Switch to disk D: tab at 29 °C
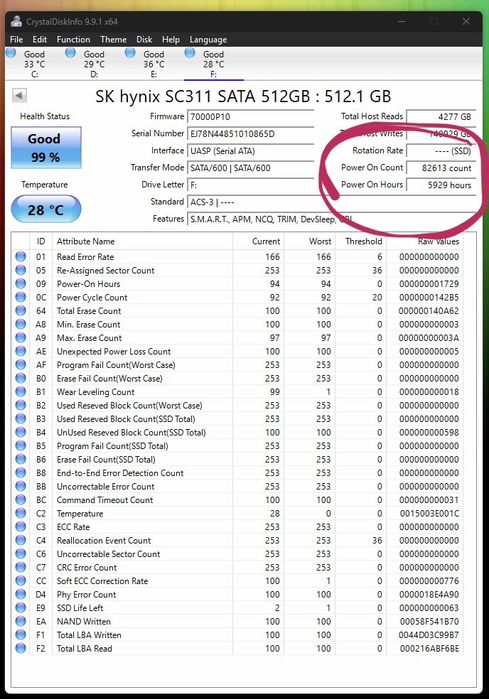This screenshot has height=699, width=489. click(x=94, y=64)
